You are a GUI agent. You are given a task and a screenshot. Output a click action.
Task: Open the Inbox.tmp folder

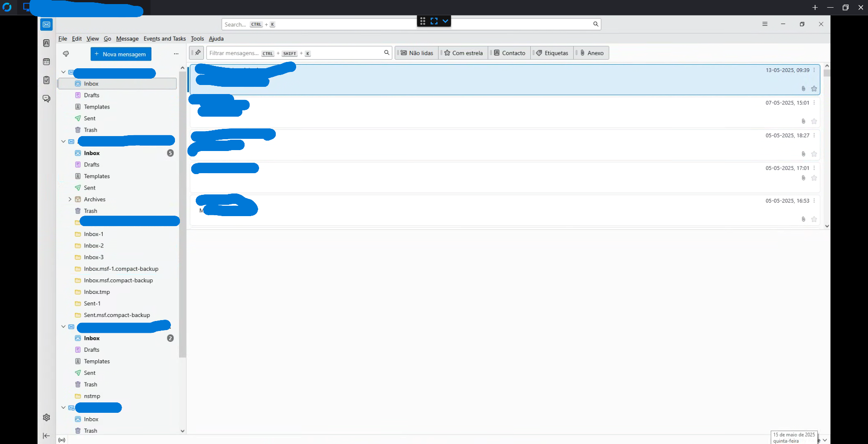pos(118,292)
